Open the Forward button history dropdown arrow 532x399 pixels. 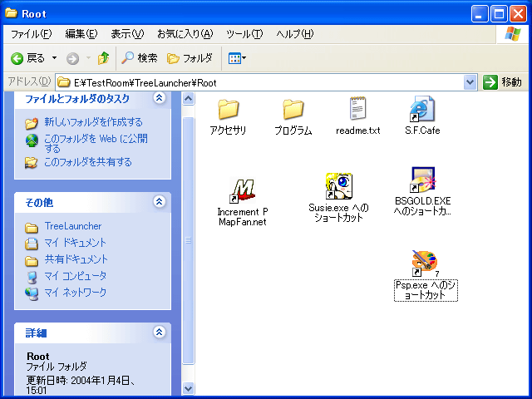88,58
